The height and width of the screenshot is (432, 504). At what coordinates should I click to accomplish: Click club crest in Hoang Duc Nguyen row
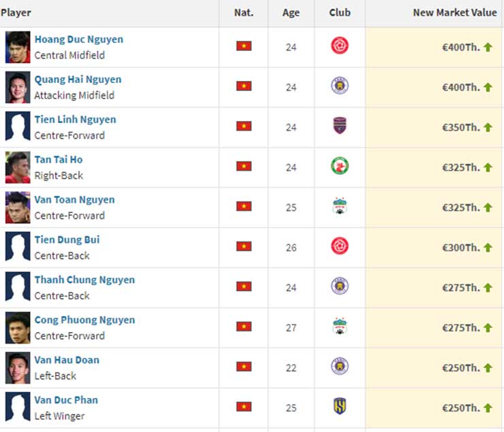339,46
